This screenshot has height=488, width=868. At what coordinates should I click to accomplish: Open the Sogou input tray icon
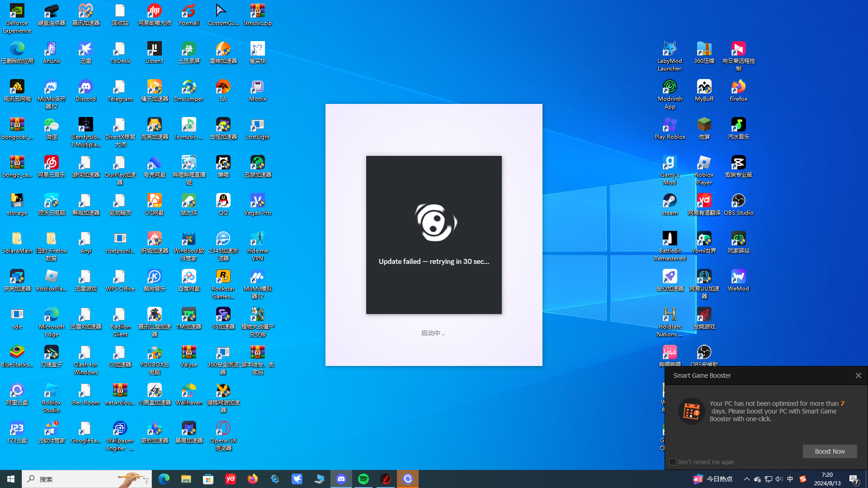[803, 479]
